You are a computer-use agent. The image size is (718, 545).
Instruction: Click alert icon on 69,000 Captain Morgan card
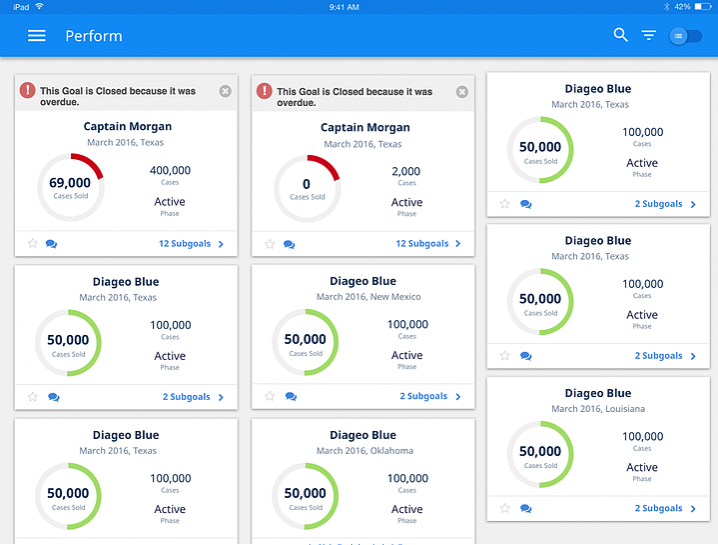tap(27, 90)
